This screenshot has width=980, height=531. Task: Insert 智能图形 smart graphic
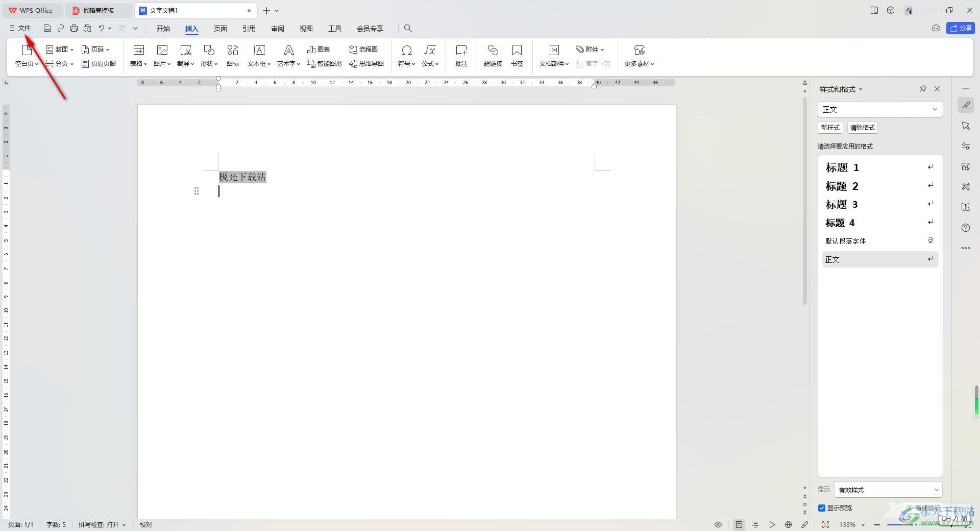click(325, 64)
